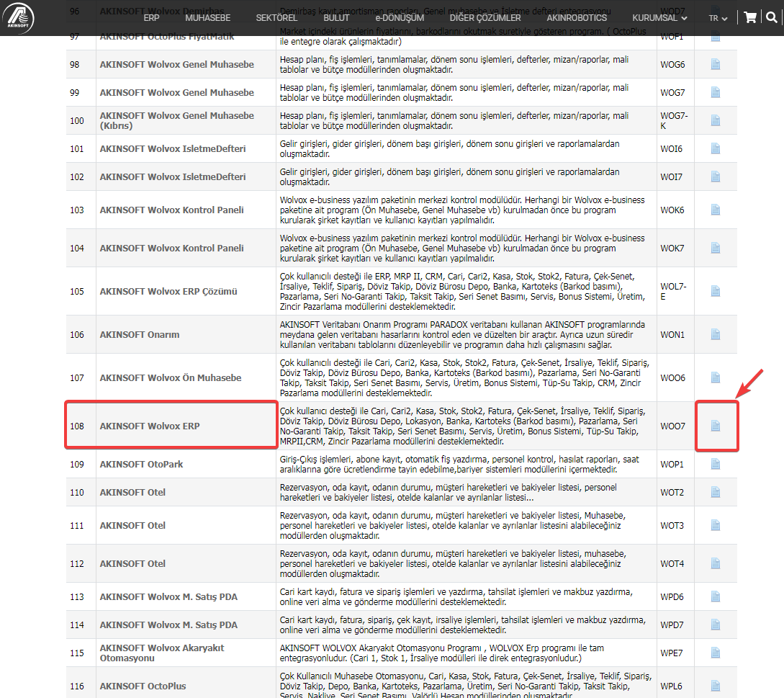Open the BULUT menu

336,18
